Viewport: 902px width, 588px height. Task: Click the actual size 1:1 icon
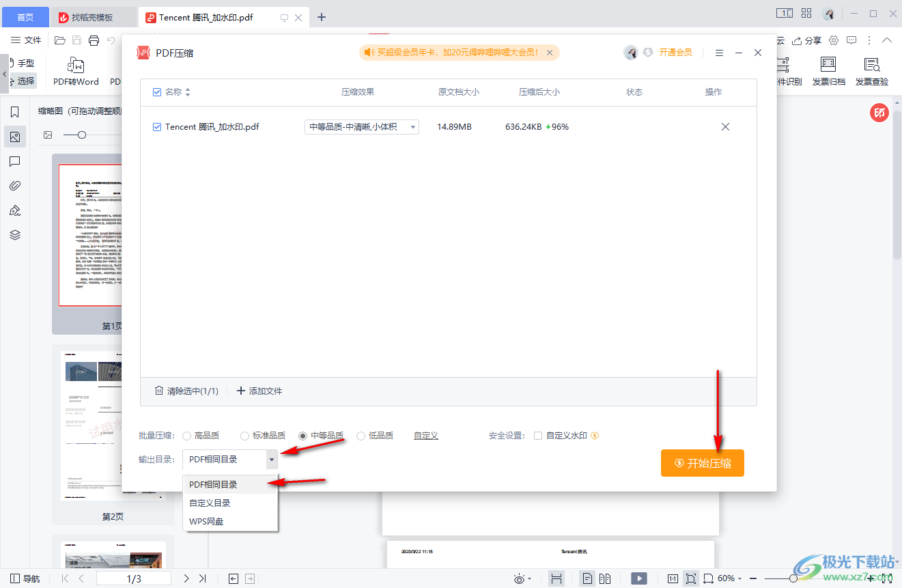(673, 578)
